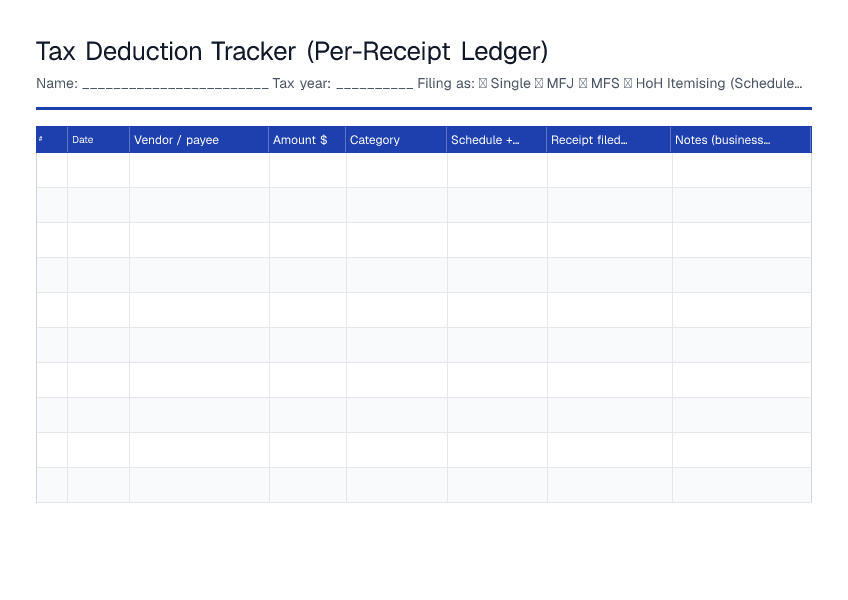Tick the MFJ filing status box
The height and width of the screenshot is (600, 848).
coord(539,83)
